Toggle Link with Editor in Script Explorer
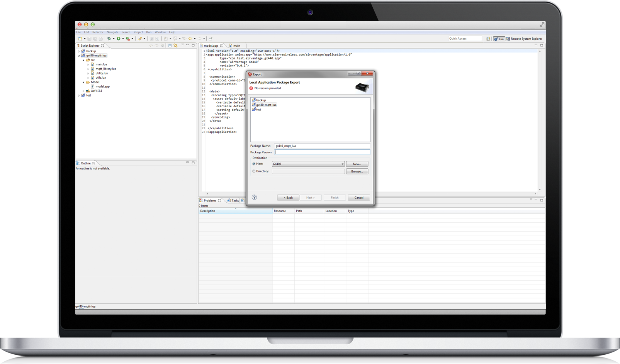The height and width of the screenshot is (364, 620). tap(175, 46)
